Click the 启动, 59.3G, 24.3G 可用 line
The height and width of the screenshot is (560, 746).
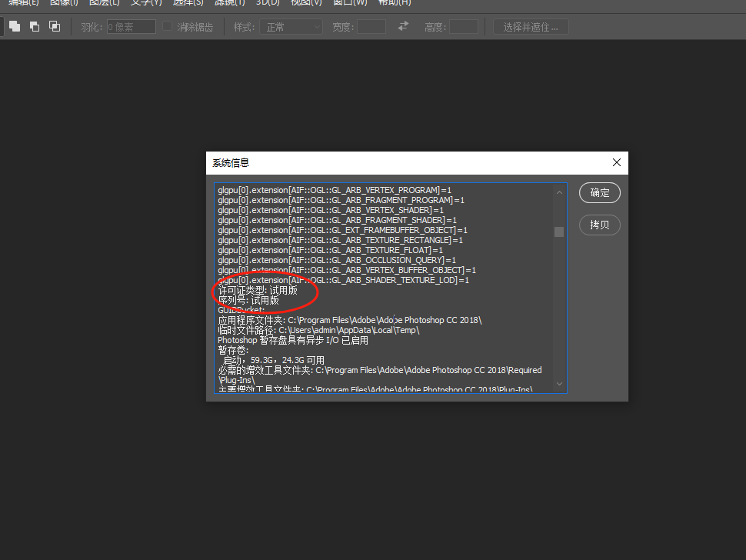274,360
